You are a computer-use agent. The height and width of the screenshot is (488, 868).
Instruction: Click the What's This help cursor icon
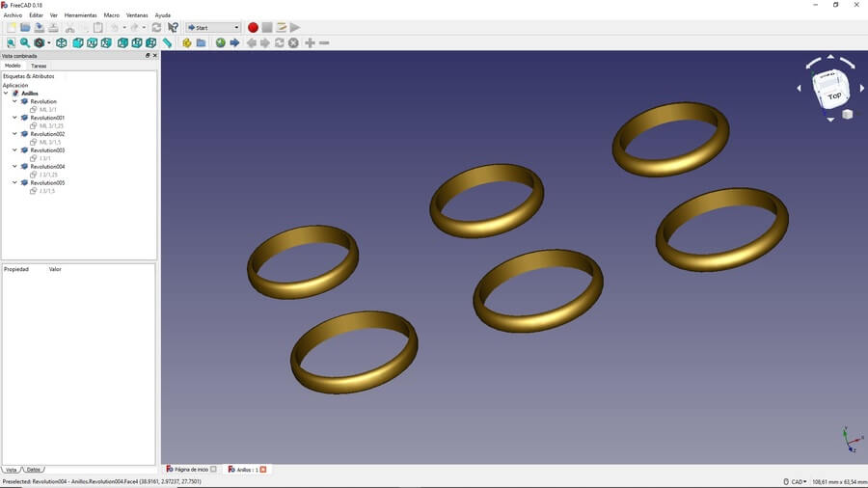coord(173,28)
